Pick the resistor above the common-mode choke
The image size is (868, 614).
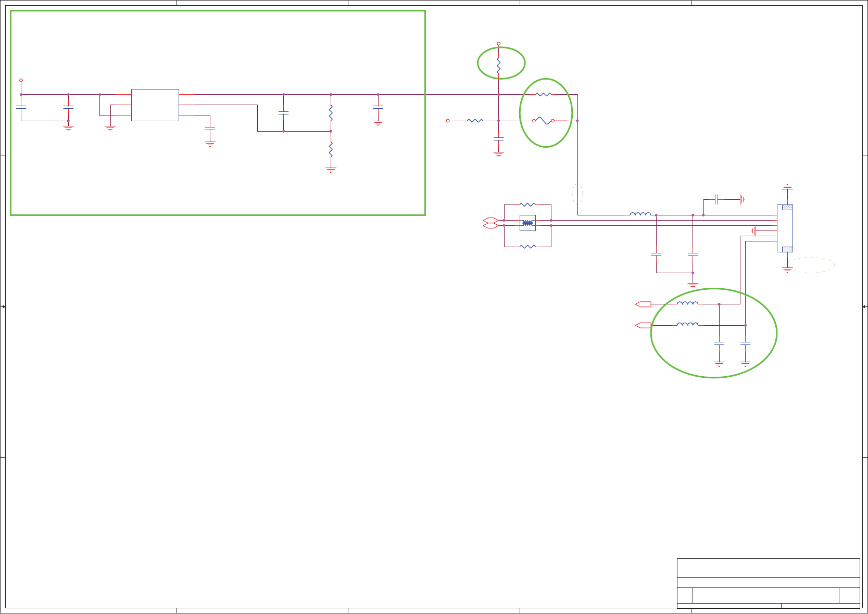coord(527,205)
